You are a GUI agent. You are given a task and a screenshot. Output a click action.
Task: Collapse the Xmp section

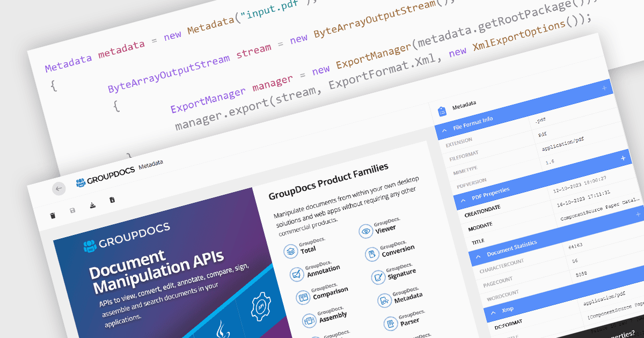tap(493, 313)
